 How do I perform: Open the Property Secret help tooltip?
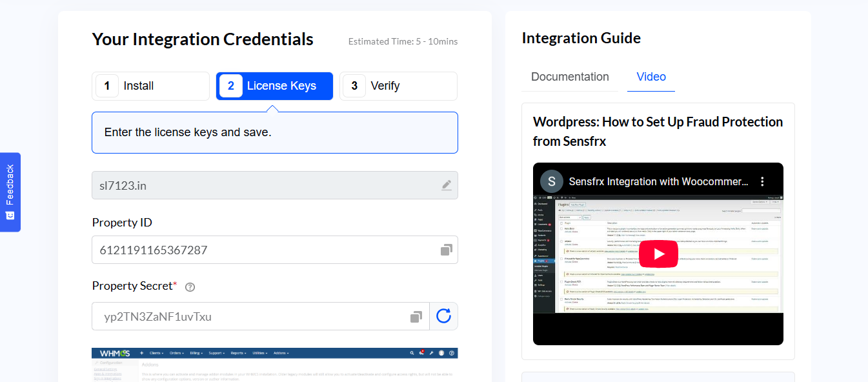click(x=190, y=287)
